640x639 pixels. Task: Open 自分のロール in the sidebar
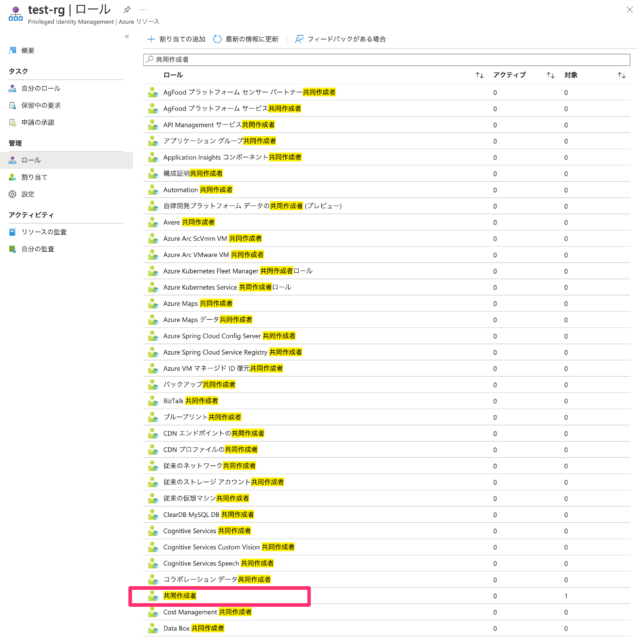pyautogui.click(x=41, y=88)
